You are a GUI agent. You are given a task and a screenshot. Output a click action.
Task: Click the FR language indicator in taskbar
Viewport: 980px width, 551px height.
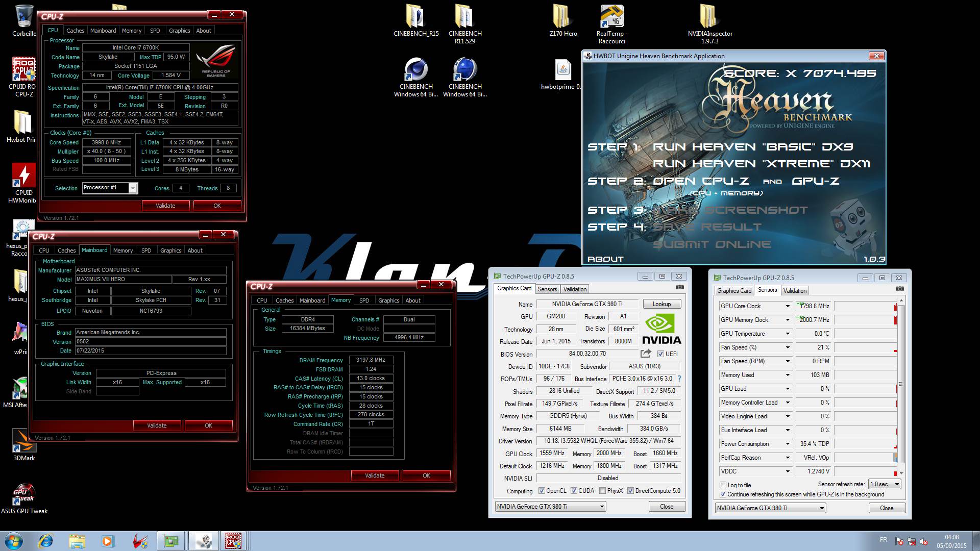[x=884, y=540]
